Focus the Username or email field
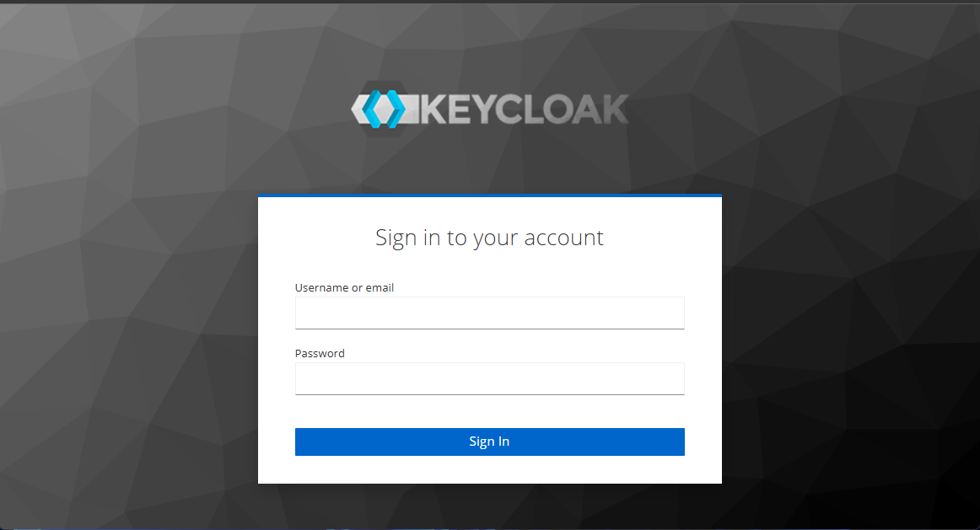The image size is (980, 530). pos(489,313)
